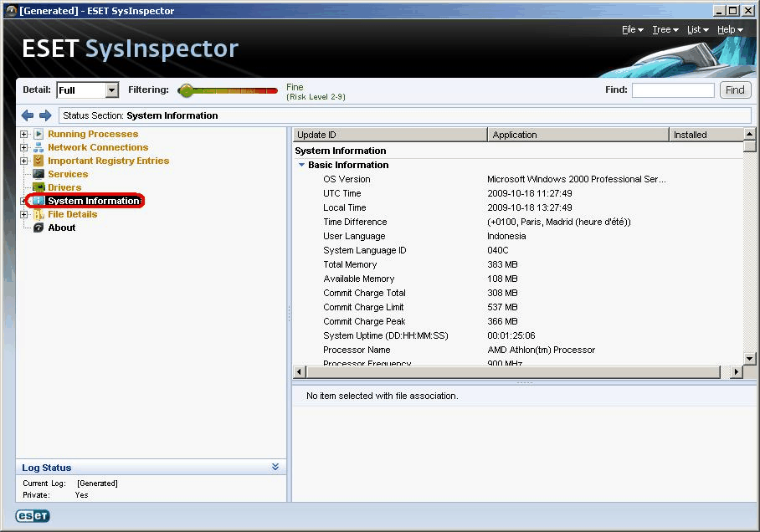Expand the Network Connections node
Image resolution: width=760 pixels, height=532 pixels.
coord(23,147)
